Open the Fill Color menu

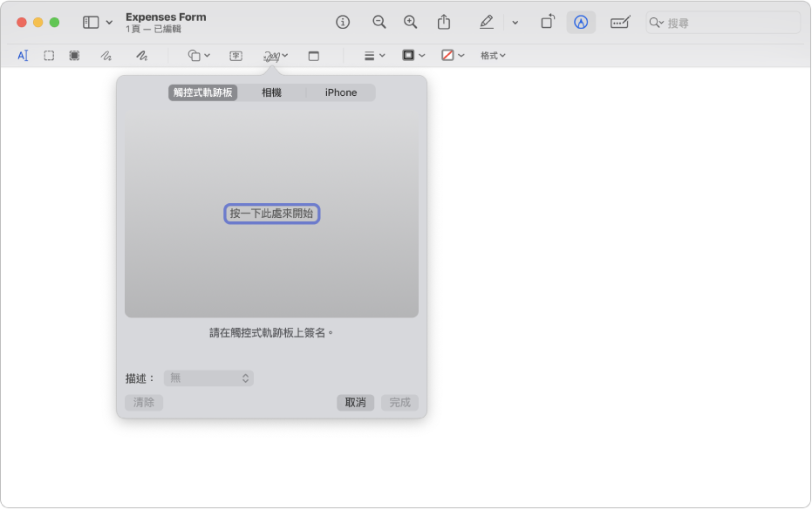tap(453, 55)
